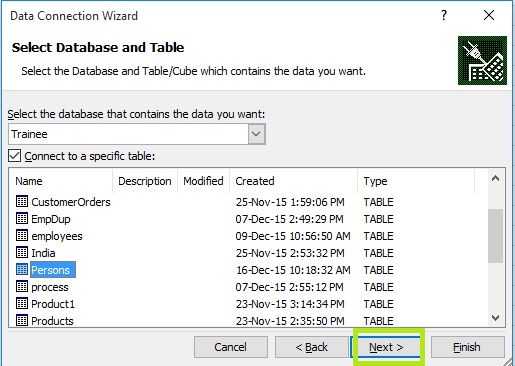The height and width of the screenshot is (366, 515).
Task: Click the EmpDup table icon
Action: 22,218
